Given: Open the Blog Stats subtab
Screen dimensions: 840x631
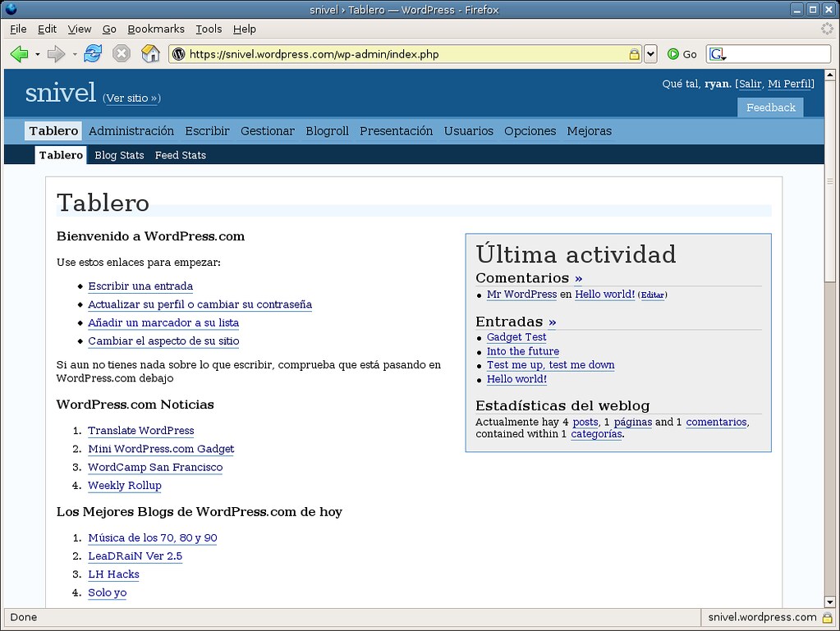Looking at the screenshot, I should click(x=119, y=155).
